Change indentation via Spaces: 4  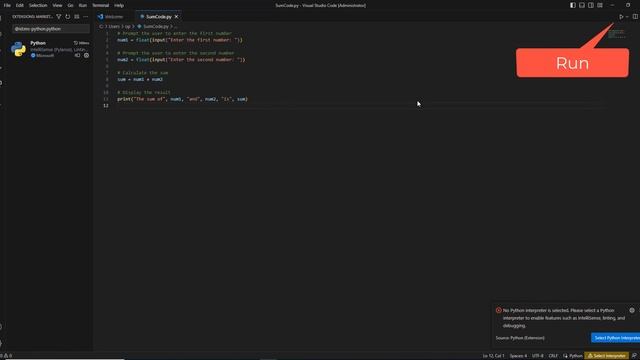(518, 356)
